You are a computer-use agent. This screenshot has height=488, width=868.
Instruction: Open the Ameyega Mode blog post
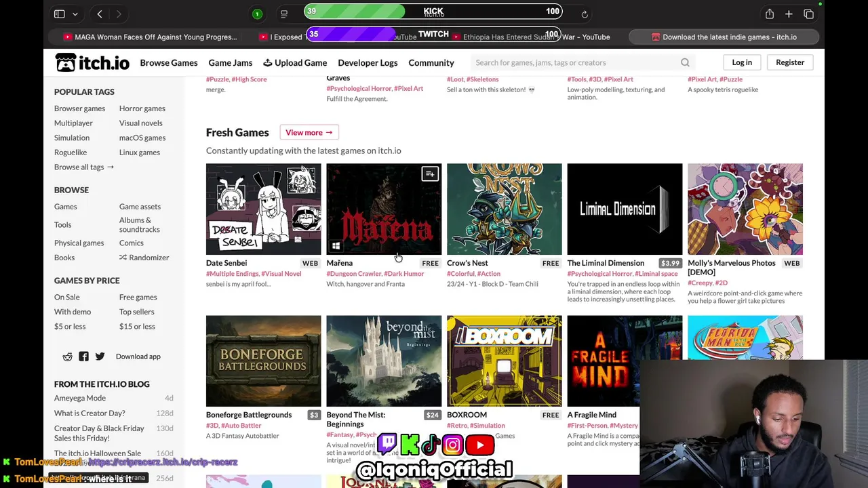[x=80, y=398]
